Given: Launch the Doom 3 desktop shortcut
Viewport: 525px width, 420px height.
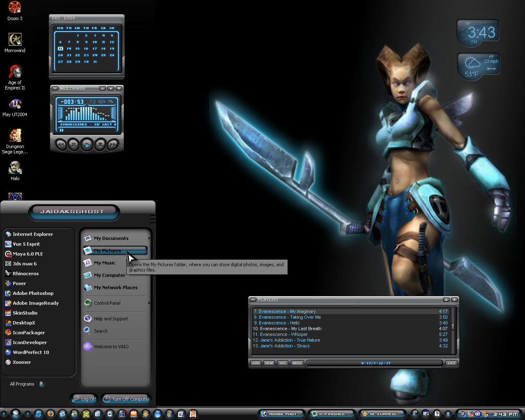Looking at the screenshot, I should [15, 11].
